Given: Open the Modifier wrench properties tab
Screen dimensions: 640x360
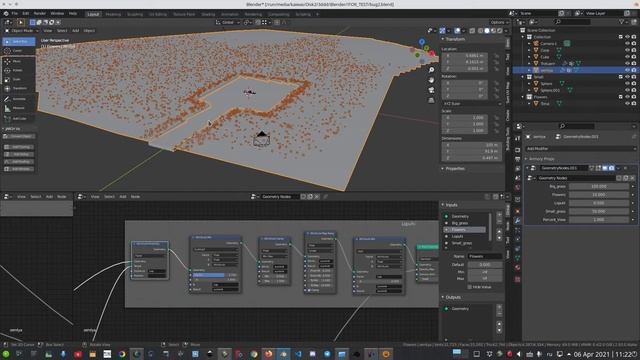Looking at the screenshot, I should click(518, 220).
